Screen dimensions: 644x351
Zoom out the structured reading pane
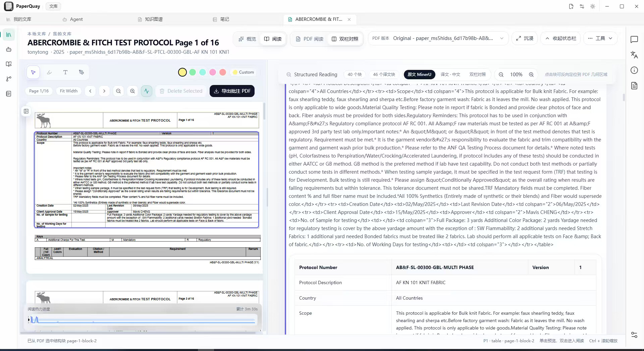(501, 75)
